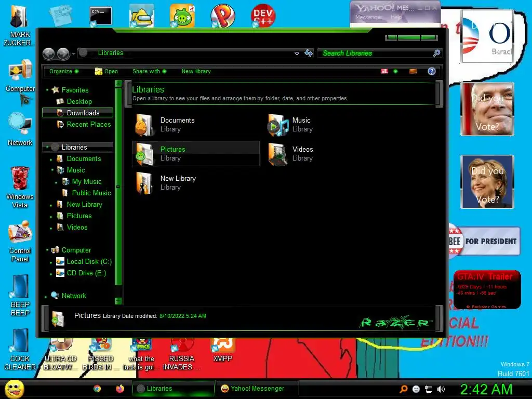The image size is (532, 399).
Task: Click the 2:42 AM taskbar clock
Action: (486, 389)
